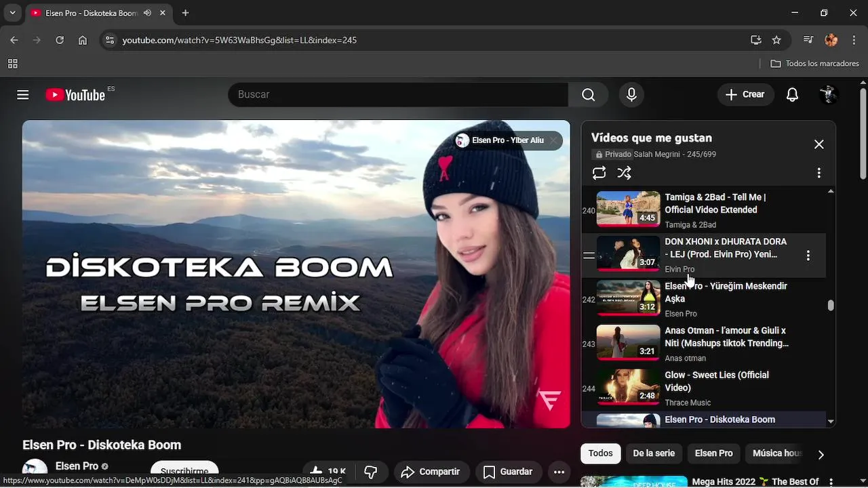Click the main Diskoteka Boom video player
The height and width of the screenshot is (488, 868).
point(296,274)
